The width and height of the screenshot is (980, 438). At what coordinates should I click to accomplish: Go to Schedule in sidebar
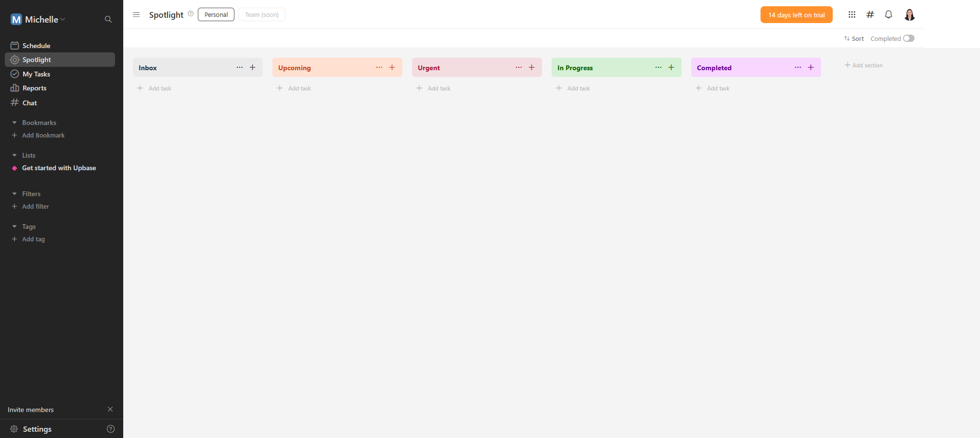36,46
